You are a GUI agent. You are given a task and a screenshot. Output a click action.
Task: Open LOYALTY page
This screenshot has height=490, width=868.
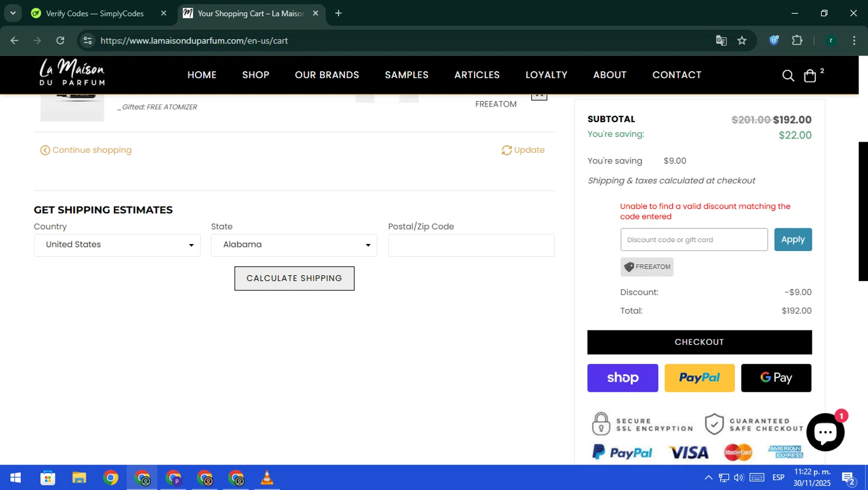click(x=546, y=75)
